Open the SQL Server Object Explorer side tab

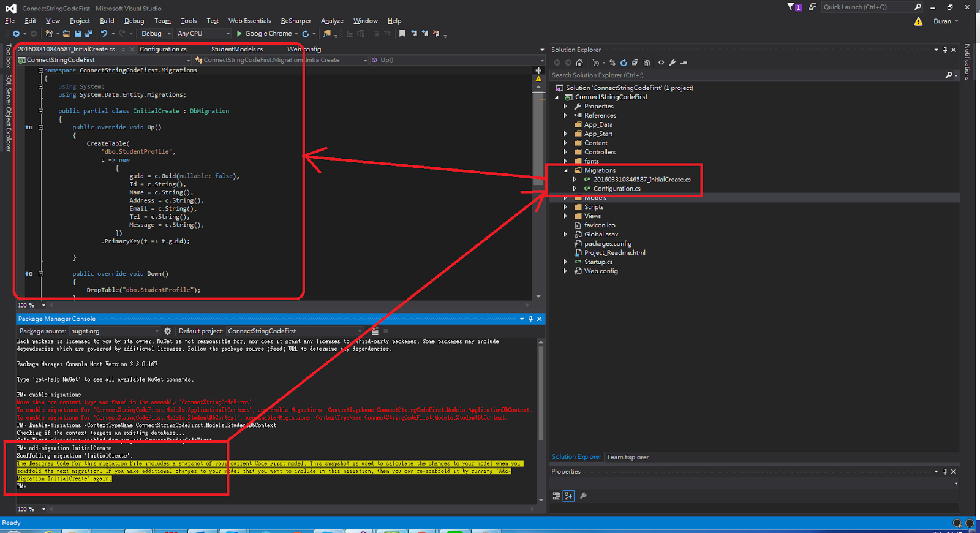coord(8,113)
